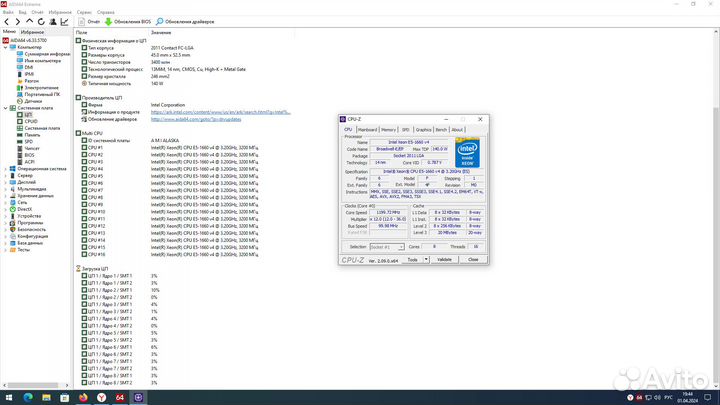Click the Refresh icon in AIDA64 toolbar
Screen dimensions: 720x405
(39, 20)
